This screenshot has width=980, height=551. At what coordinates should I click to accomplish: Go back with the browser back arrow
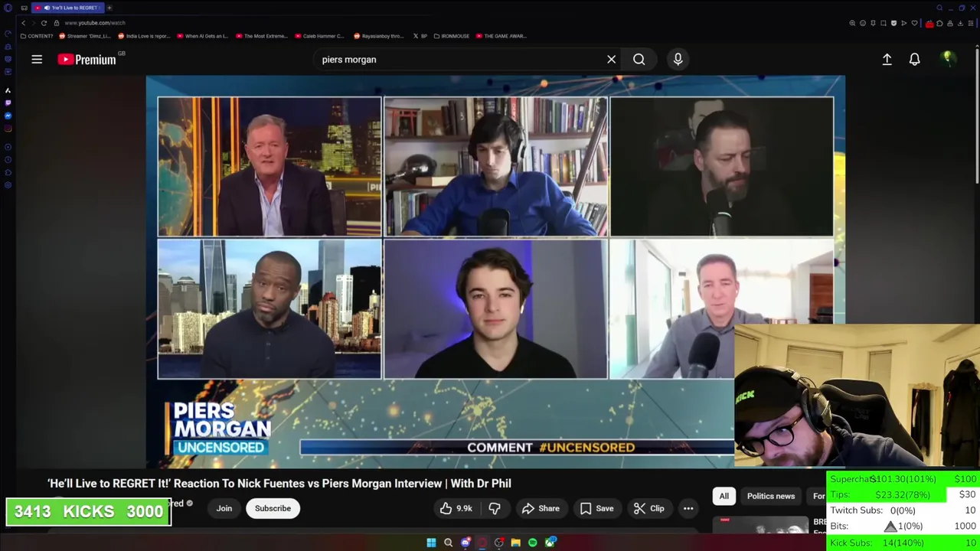tap(23, 23)
